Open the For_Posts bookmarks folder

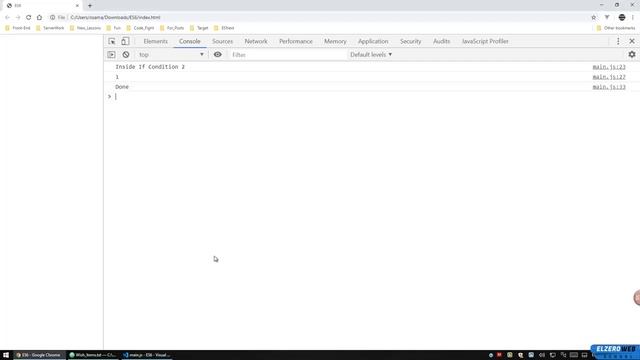click(x=172, y=28)
